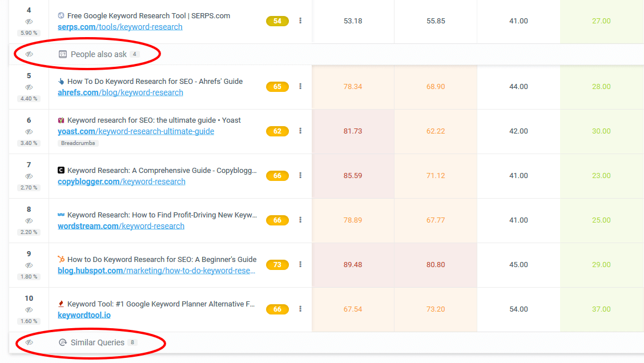Click the WordStream wave favicon
Image resolution: width=644 pixels, height=363 pixels.
[x=61, y=215]
